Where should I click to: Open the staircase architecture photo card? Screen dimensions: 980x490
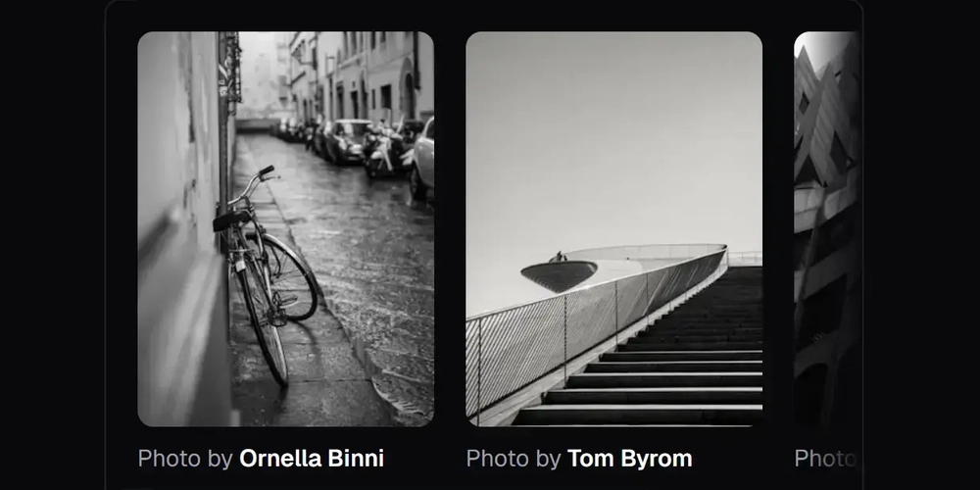tap(613, 228)
